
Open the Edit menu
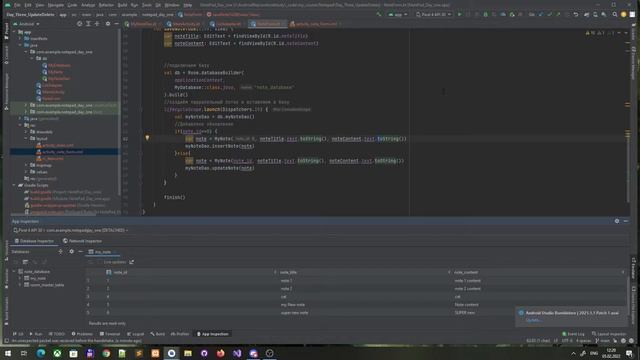[x=28, y=5]
